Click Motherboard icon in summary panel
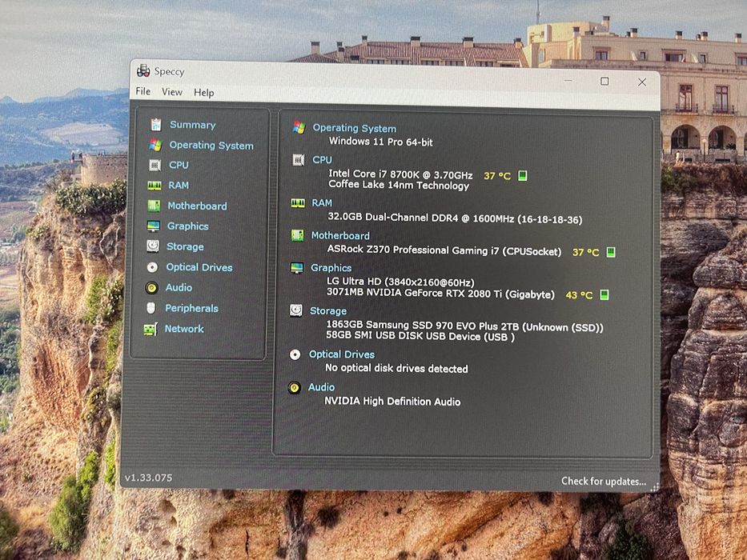 (297, 235)
